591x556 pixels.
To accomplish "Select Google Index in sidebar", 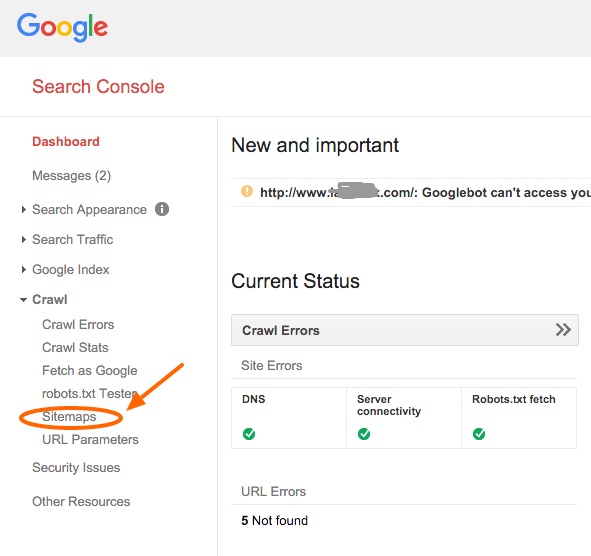I will 71,270.
